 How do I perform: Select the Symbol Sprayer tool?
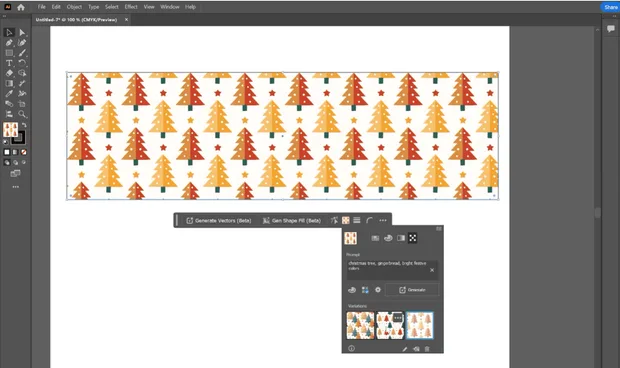click(22, 94)
